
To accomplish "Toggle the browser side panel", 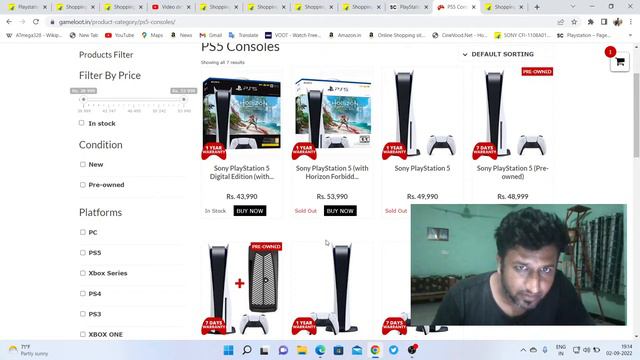I will tap(604, 22).
